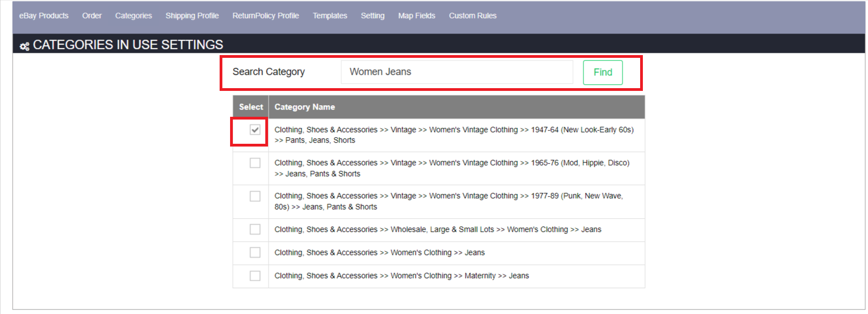Open the Templates menu item
This screenshot has width=868, height=314.
[x=330, y=15]
